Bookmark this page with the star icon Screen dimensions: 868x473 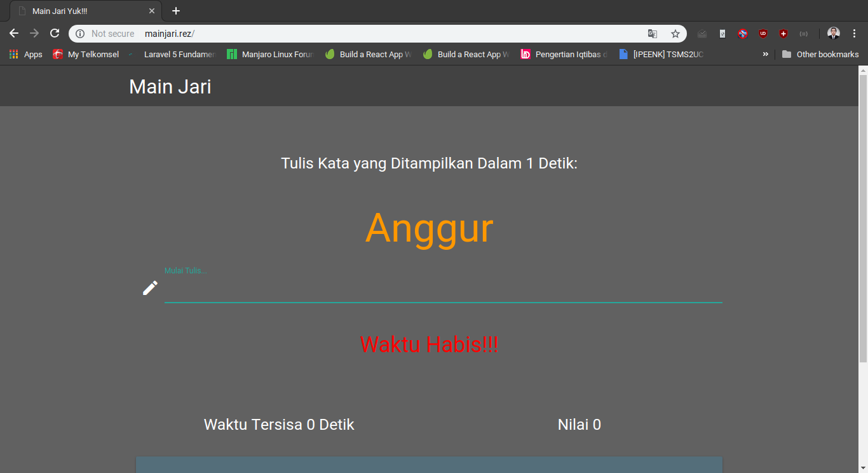(675, 34)
